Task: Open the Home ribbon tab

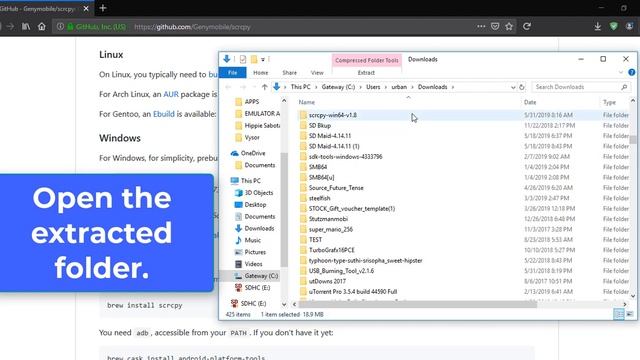Action: tap(260, 73)
